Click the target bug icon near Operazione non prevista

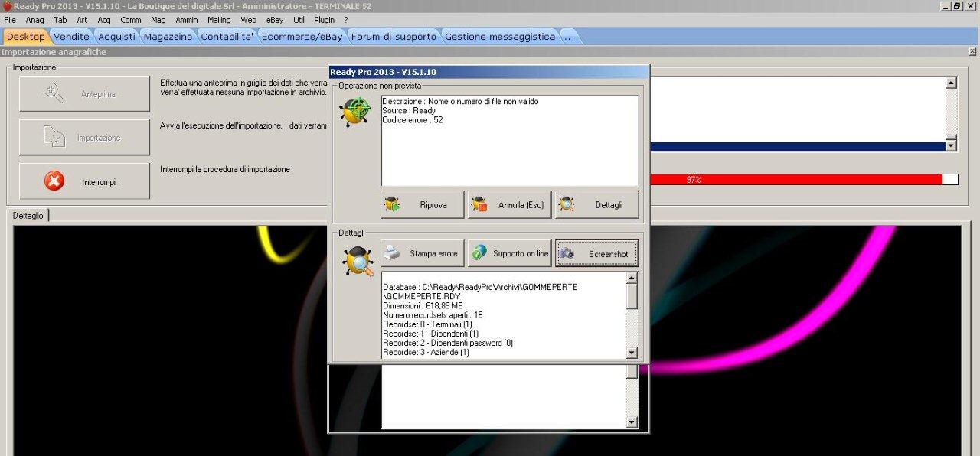(x=355, y=112)
